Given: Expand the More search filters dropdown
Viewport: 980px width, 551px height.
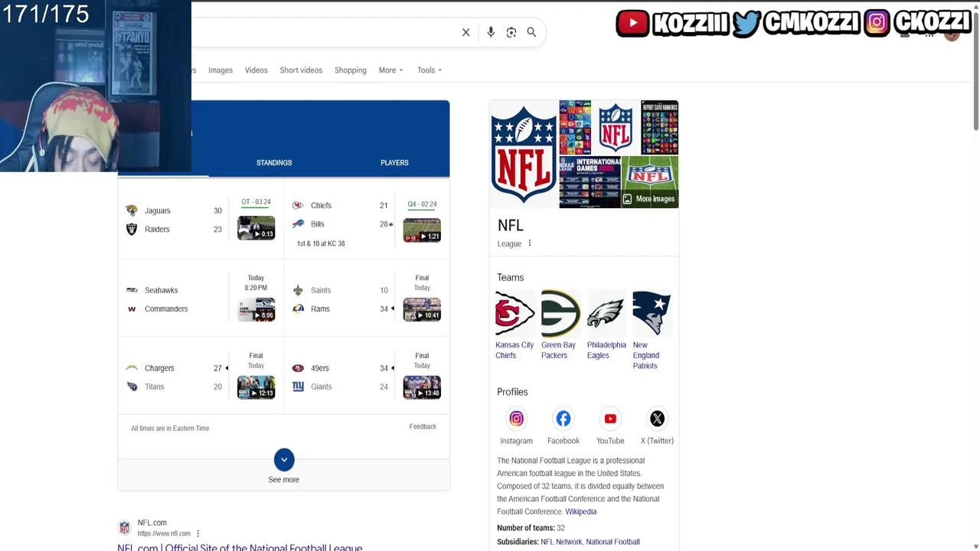Looking at the screenshot, I should [390, 70].
